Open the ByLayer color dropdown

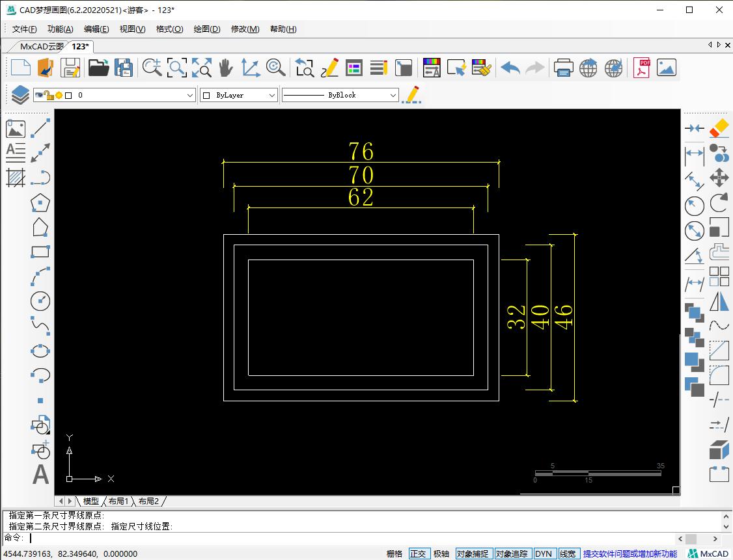tap(272, 95)
